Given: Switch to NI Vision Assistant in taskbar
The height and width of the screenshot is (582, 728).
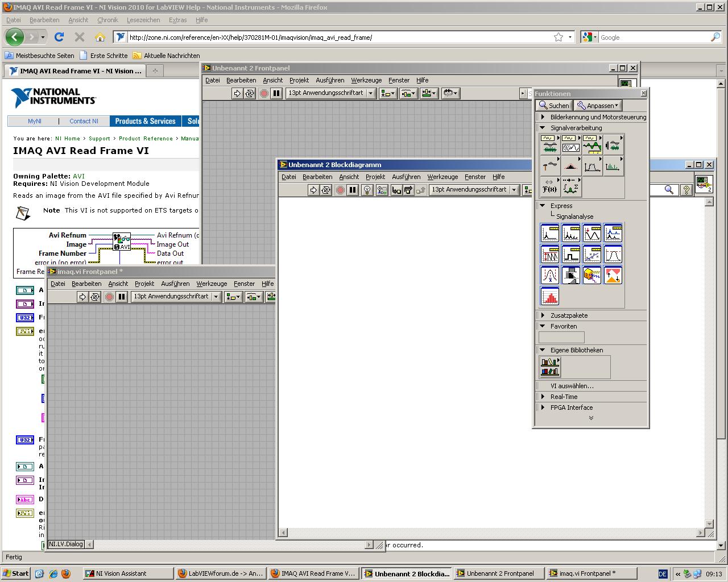Looking at the screenshot, I should [121, 573].
